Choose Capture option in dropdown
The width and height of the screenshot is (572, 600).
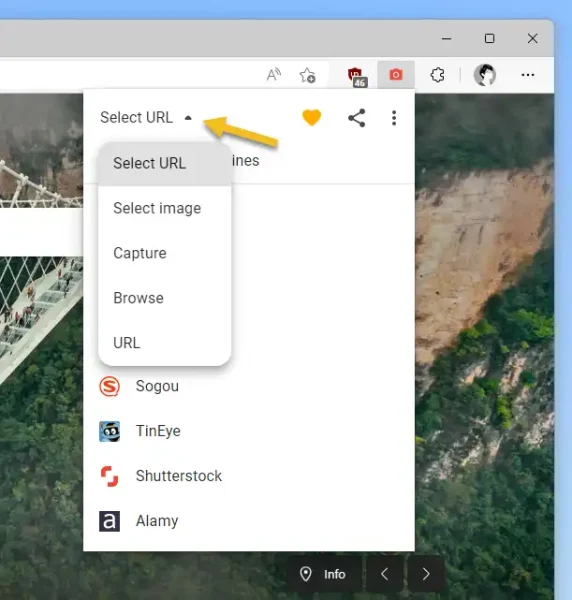coord(165,253)
